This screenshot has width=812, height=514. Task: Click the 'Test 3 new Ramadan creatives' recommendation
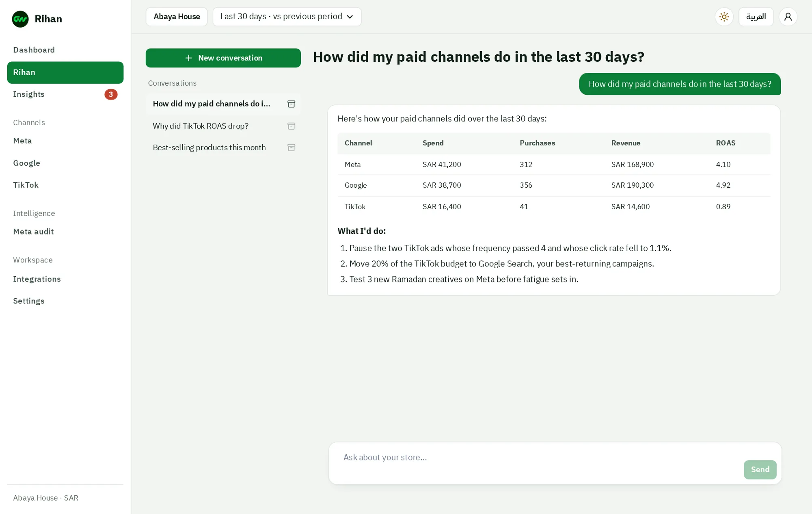tap(464, 280)
